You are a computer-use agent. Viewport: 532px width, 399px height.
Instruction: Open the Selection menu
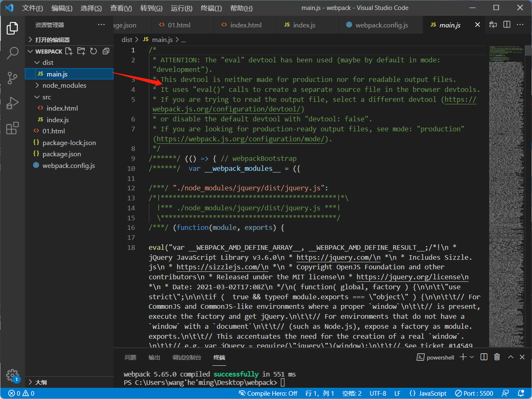click(91, 8)
